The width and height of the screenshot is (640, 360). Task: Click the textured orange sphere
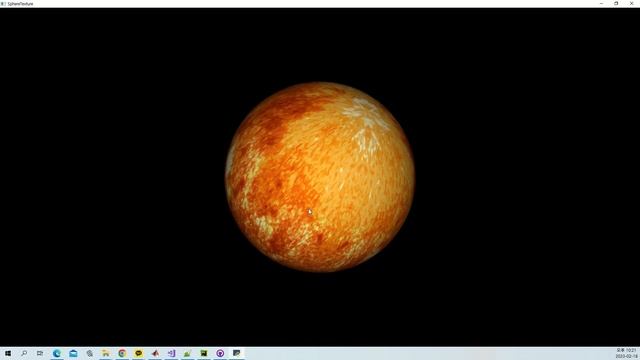pos(320,177)
